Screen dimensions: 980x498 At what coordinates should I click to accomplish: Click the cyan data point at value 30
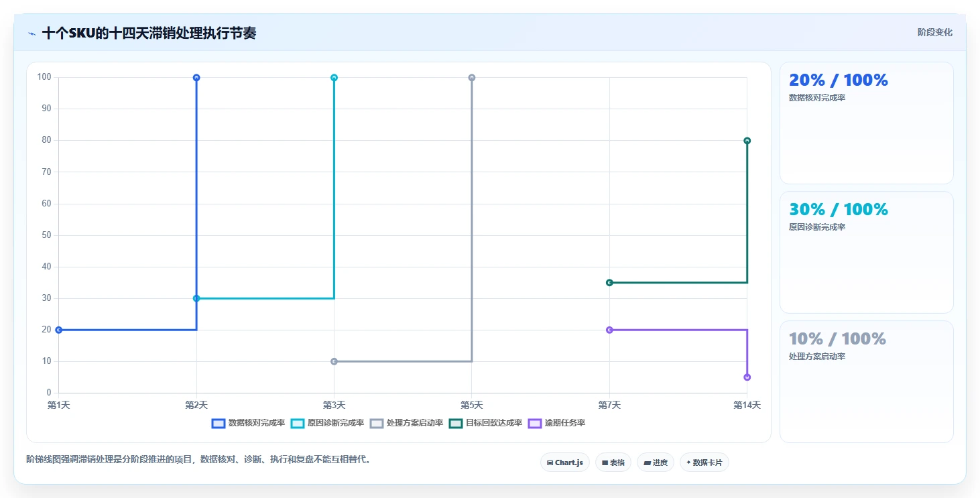point(196,298)
